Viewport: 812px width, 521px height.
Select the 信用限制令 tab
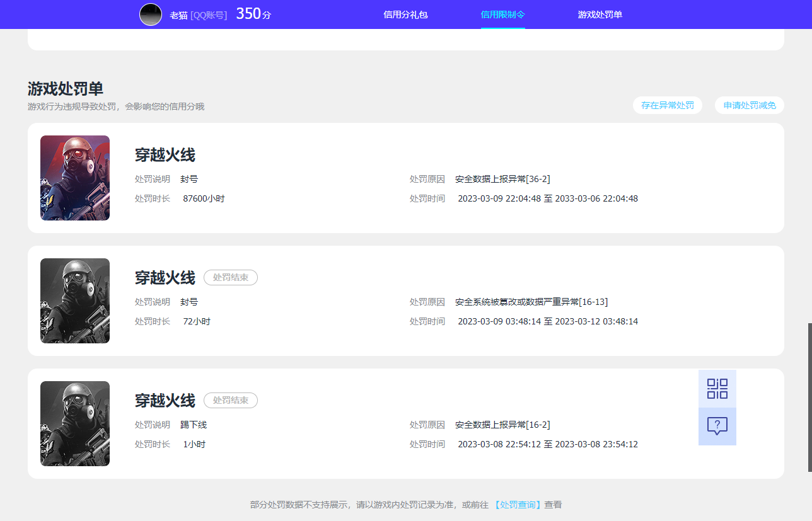(x=502, y=14)
